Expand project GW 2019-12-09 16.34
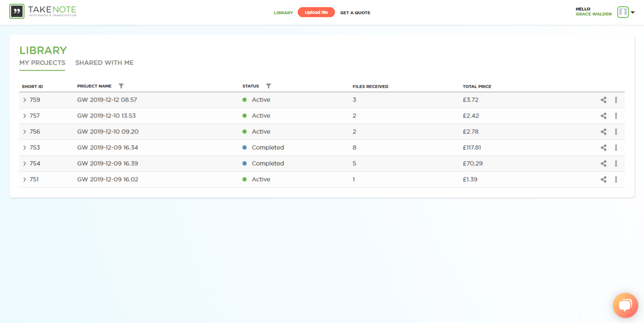Screen dimensions: 644x323 pos(25,148)
